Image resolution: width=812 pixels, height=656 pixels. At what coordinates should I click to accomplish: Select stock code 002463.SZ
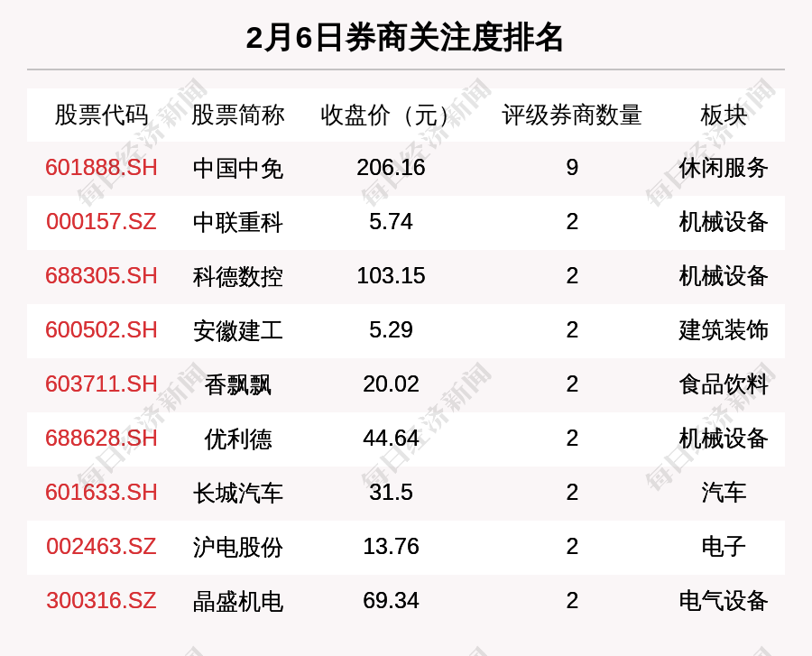[x=101, y=547]
